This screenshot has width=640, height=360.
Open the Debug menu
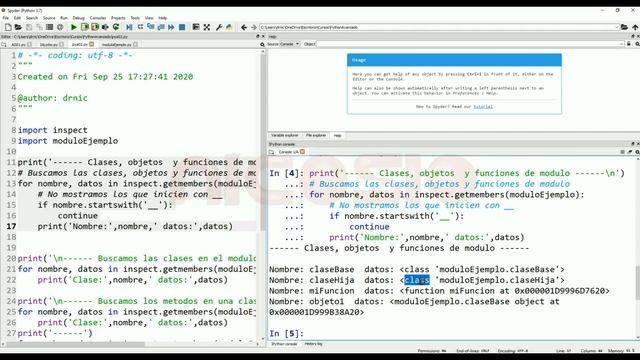coord(78,18)
